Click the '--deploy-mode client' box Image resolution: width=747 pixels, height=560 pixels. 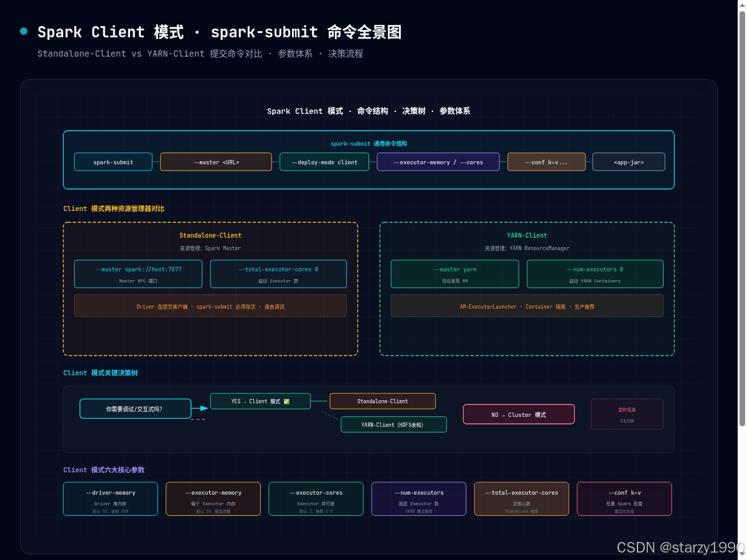[324, 162]
